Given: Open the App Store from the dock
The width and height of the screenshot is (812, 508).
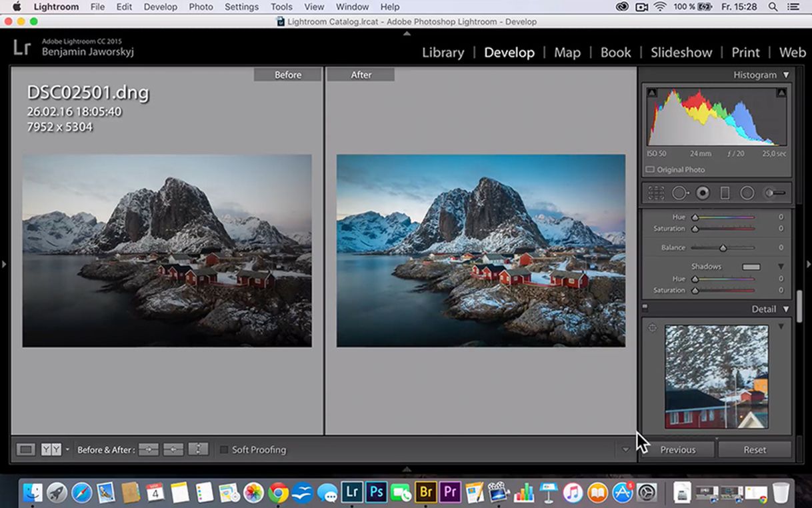Looking at the screenshot, I should 622,493.
